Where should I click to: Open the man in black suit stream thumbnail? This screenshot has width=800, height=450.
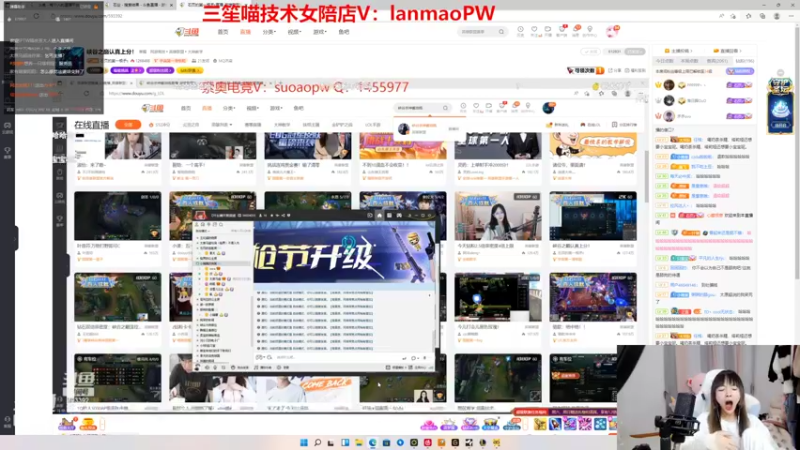click(x=498, y=145)
